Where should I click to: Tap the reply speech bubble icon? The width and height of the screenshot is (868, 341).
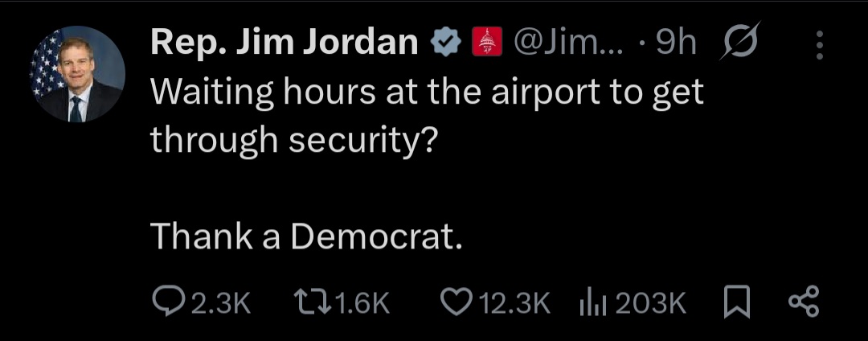click(166, 302)
